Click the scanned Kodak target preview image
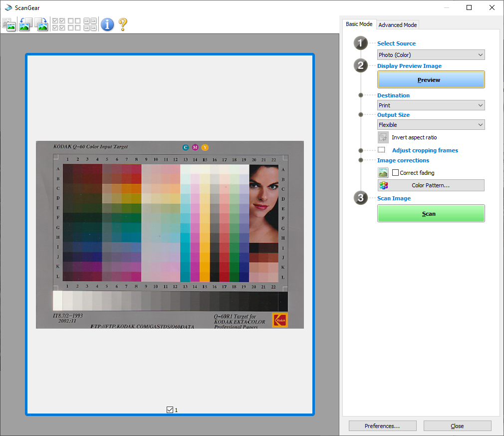This screenshot has width=504, height=436. click(170, 235)
